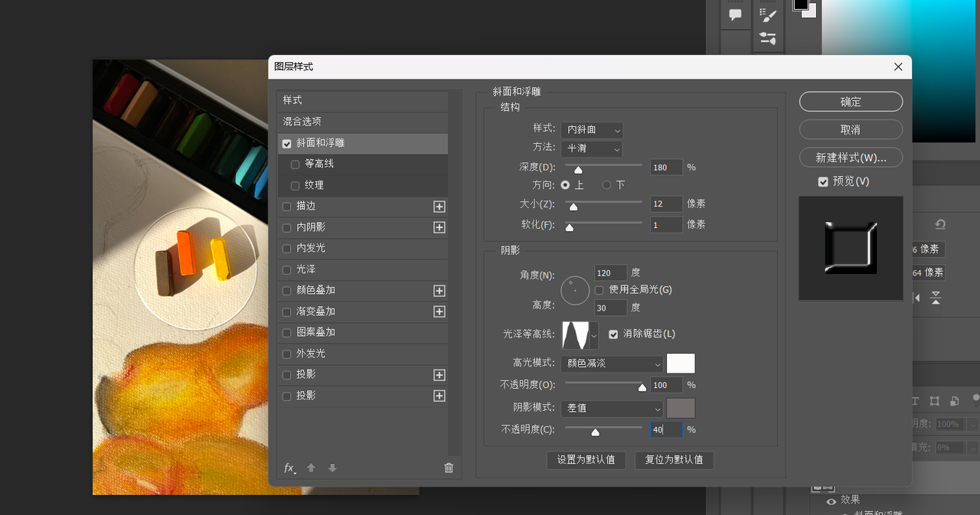Image resolution: width=980 pixels, height=515 pixels.
Task: Click the 软化(F) slider handle
Action: [x=569, y=227]
